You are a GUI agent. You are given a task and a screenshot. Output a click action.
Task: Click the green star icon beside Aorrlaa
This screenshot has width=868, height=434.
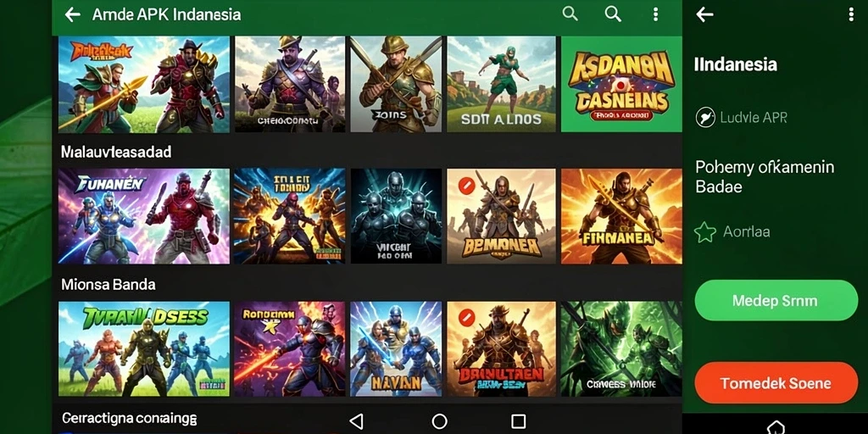[705, 232]
